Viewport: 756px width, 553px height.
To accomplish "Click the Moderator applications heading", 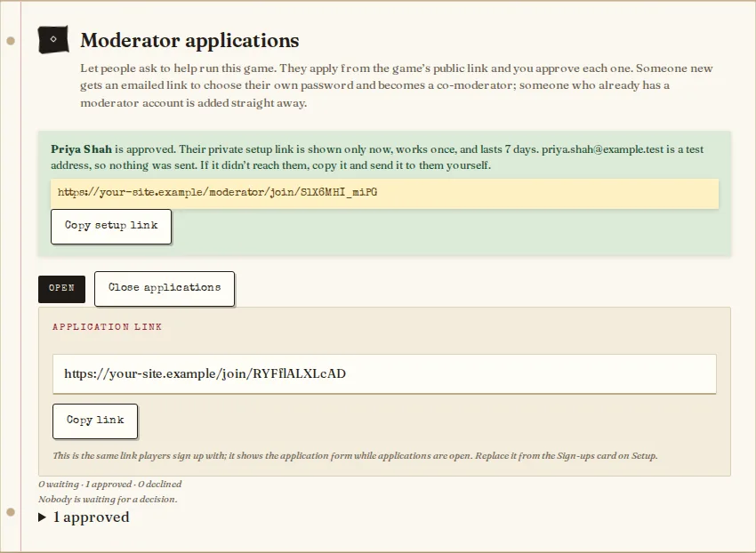I will click(189, 40).
